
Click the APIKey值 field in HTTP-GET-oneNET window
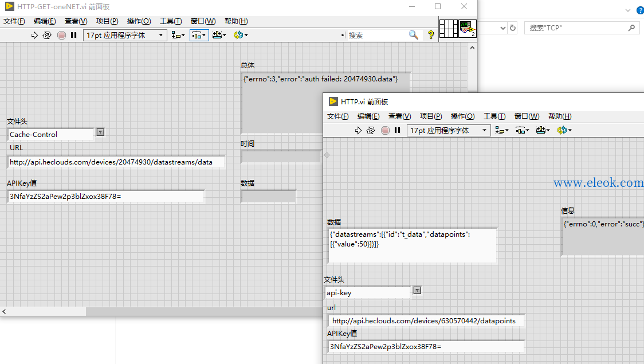[106, 197]
